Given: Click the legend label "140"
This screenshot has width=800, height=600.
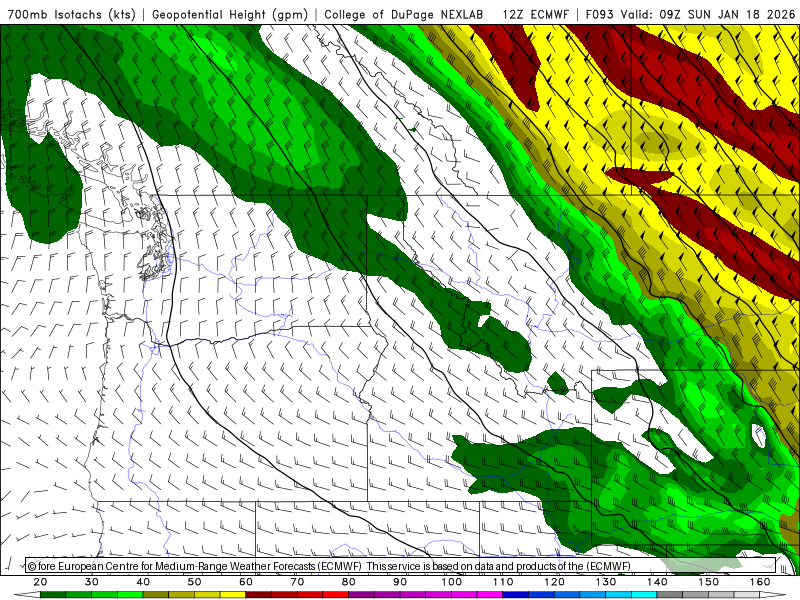Looking at the screenshot, I should (x=657, y=582).
